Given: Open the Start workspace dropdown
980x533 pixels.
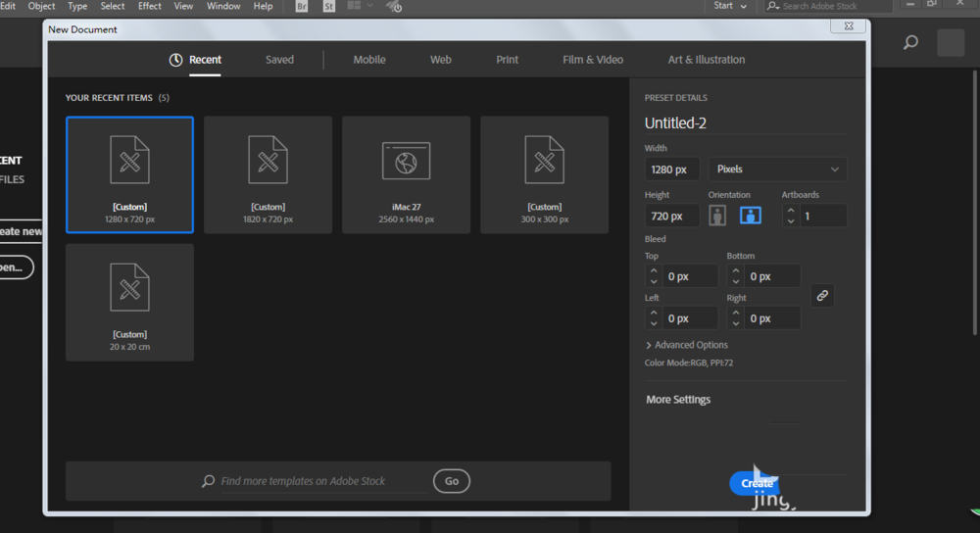Looking at the screenshot, I should point(730,6).
